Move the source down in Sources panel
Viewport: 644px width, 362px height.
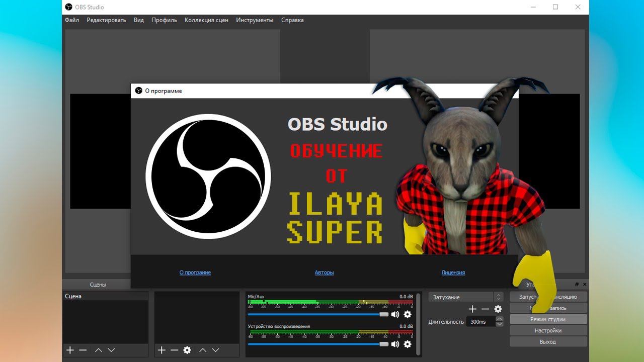tap(216, 350)
